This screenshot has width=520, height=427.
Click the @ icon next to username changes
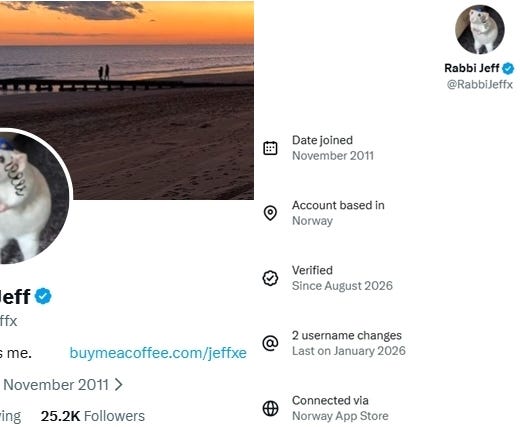tap(270, 343)
